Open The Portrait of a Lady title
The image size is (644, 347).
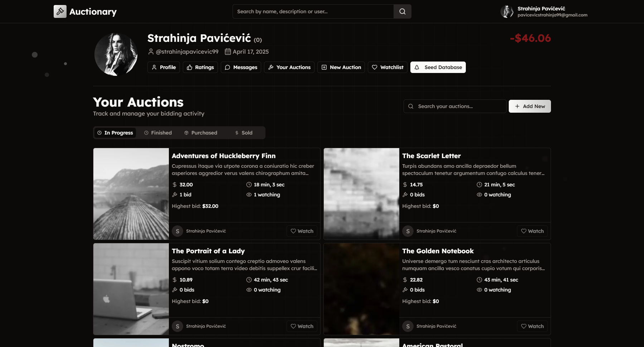point(208,251)
